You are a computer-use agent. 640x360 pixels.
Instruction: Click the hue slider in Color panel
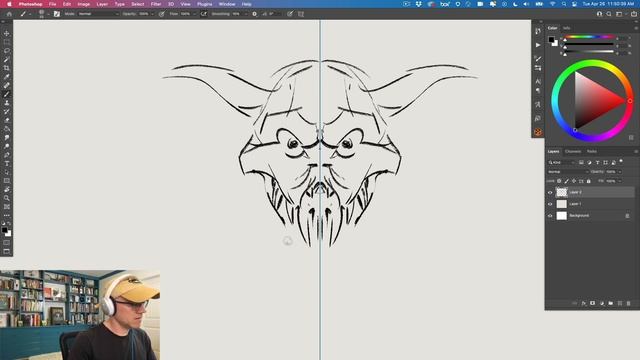[589, 37]
